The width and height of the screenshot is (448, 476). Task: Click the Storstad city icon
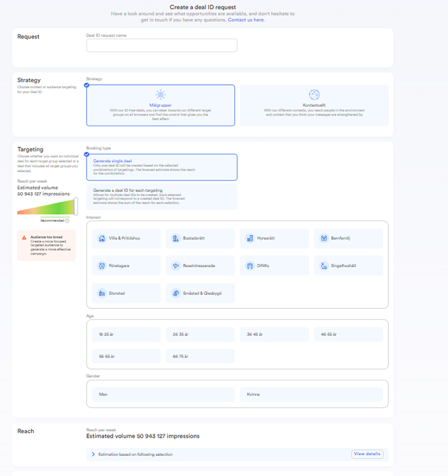[102, 293]
